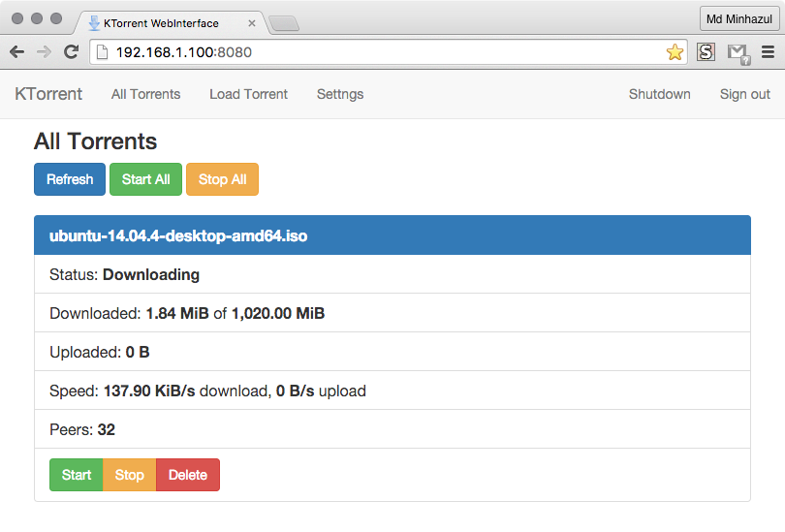Open the Settngs nav item
The height and width of the screenshot is (532, 785).
tap(340, 94)
